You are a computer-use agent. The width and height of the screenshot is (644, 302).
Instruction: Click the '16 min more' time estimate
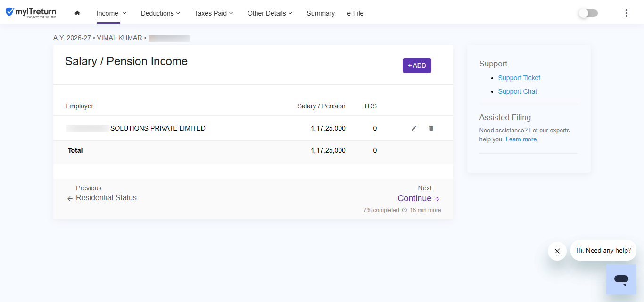click(x=425, y=210)
